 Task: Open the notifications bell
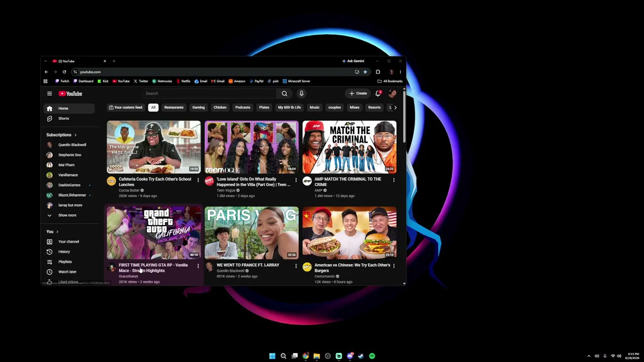(378, 94)
